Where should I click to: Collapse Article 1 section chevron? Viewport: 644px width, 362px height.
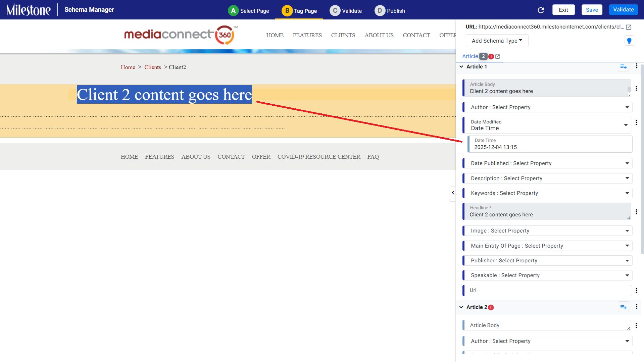tap(461, 67)
